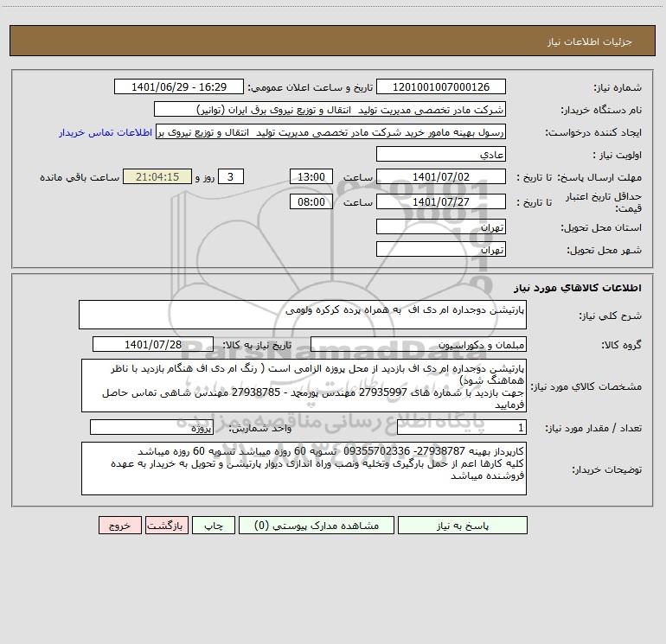Click the شماره نیاز label
666x644 pixels.
pyautogui.click(x=618, y=88)
